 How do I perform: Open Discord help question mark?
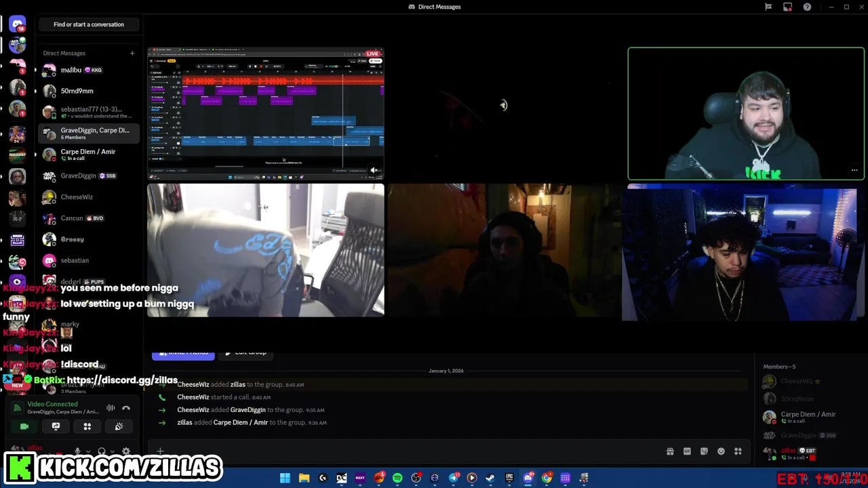(807, 7)
